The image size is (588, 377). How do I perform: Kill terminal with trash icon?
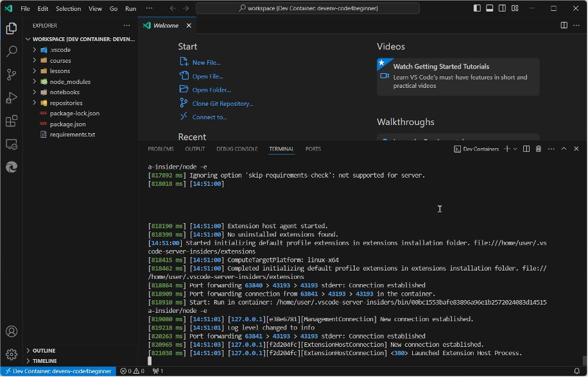[539, 149]
